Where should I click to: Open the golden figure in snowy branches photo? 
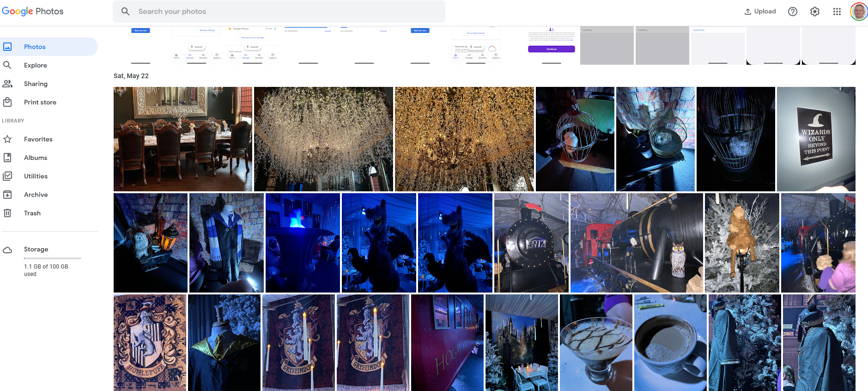click(x=742, y=243)
